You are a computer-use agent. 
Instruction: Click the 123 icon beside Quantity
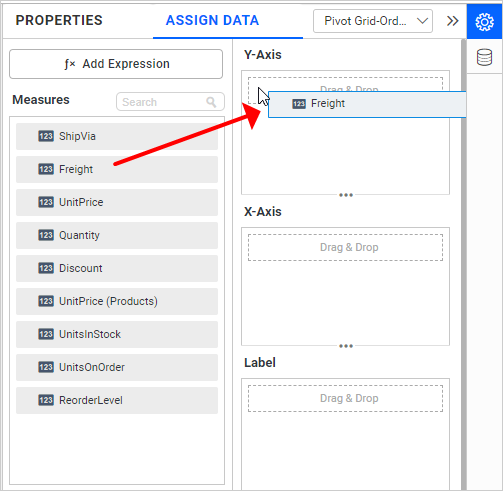tap(46, 235)
